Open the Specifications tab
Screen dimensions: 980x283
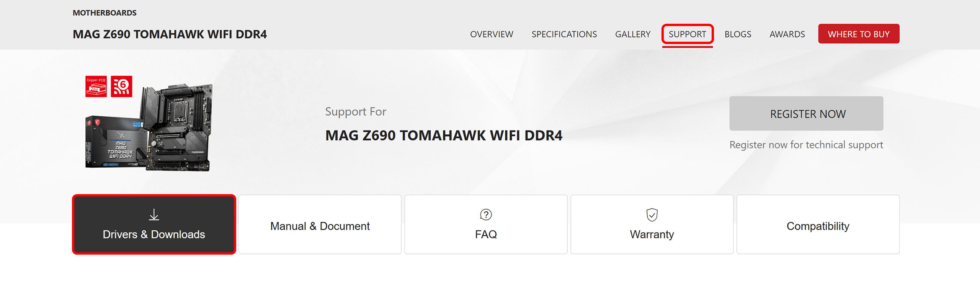[564, 34]
